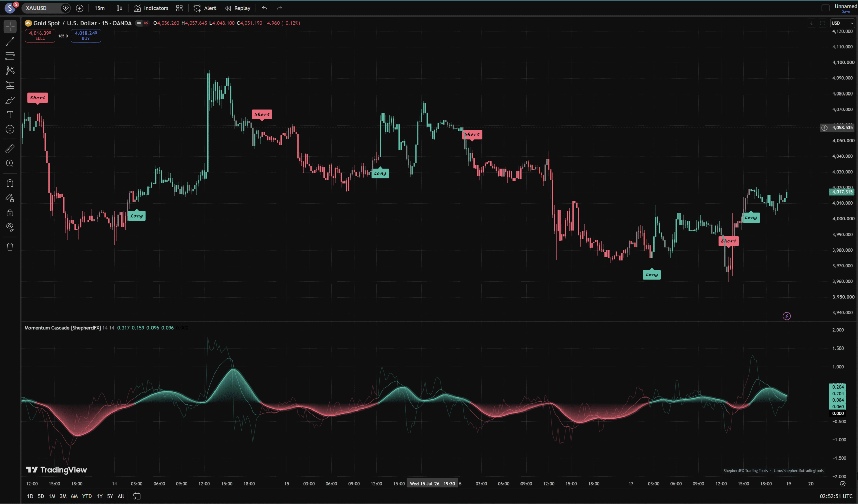Open the Indicators dialog

151,8
